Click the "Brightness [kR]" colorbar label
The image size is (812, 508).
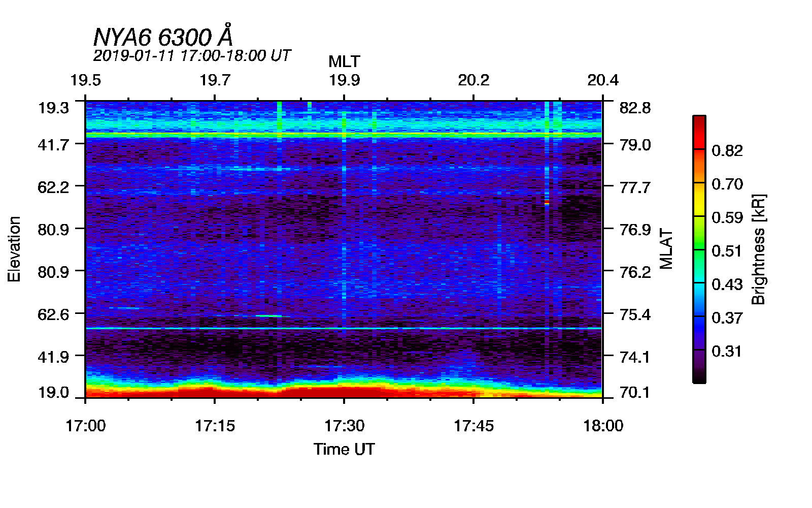(758, 249)
